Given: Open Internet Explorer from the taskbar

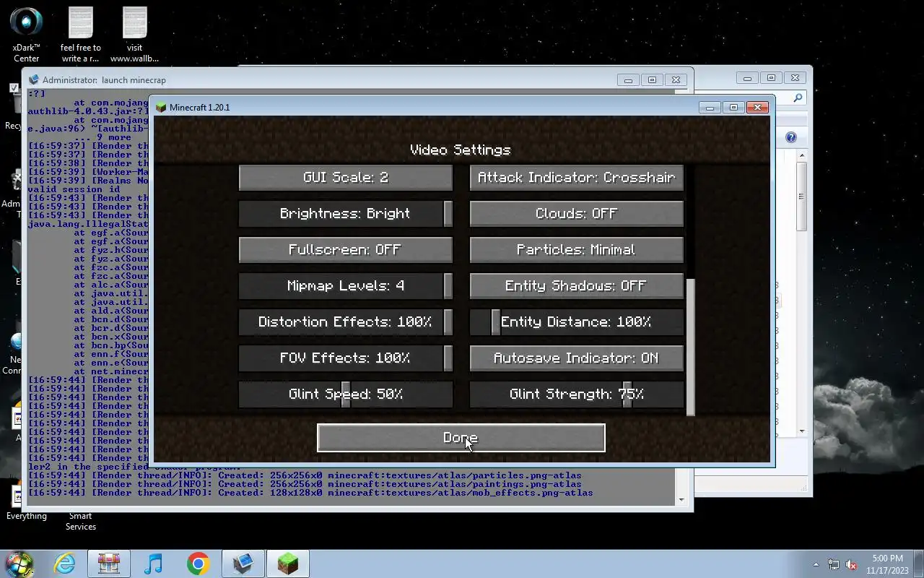Looking at the screenshot, I should point(65,564).
